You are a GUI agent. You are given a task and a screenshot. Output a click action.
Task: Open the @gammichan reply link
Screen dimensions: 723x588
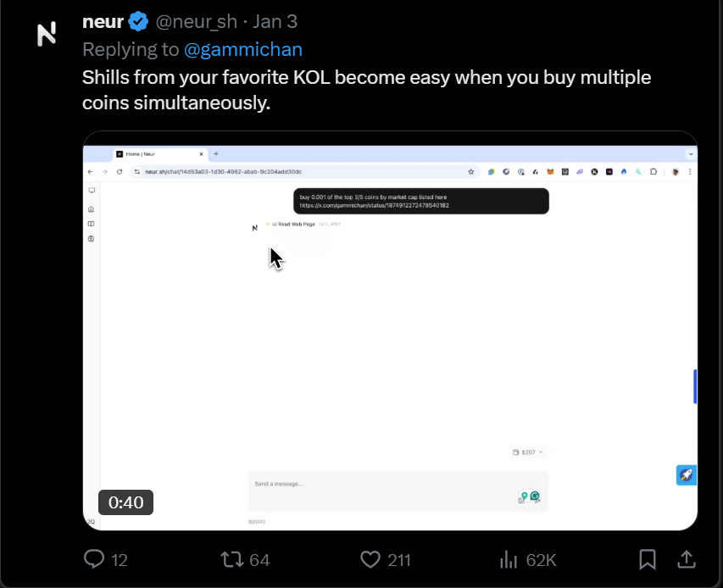(243, 50)
